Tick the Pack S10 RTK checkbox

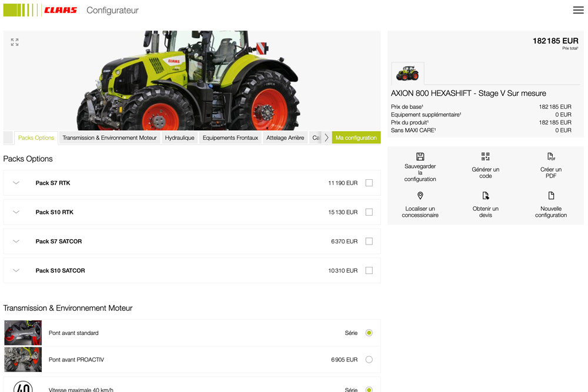369,212
